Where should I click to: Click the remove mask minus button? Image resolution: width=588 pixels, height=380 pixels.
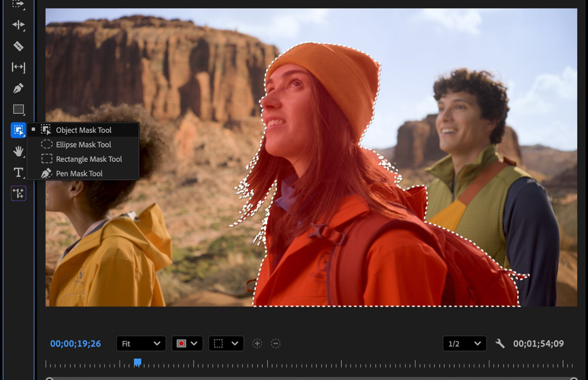pos(275,343)
